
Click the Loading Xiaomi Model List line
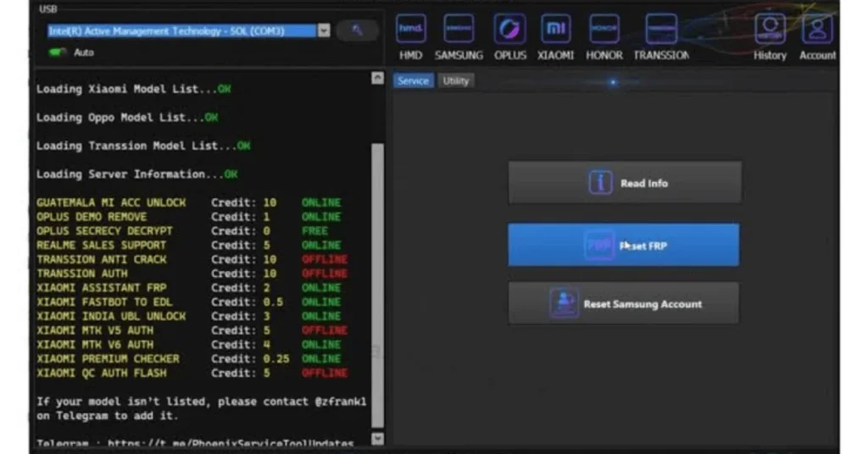click(x=133, y=89)
